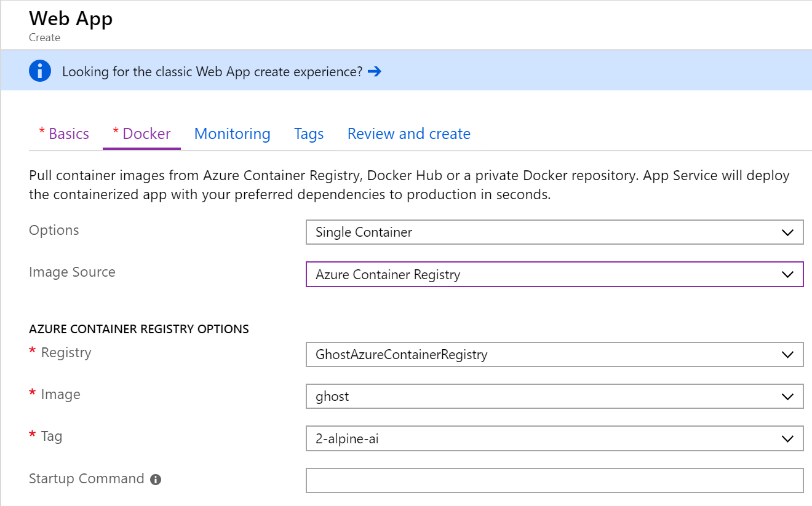Click the arrow icon after classic experience link
The height and width of the screenshot is (506, 812).
coord(374,71)
